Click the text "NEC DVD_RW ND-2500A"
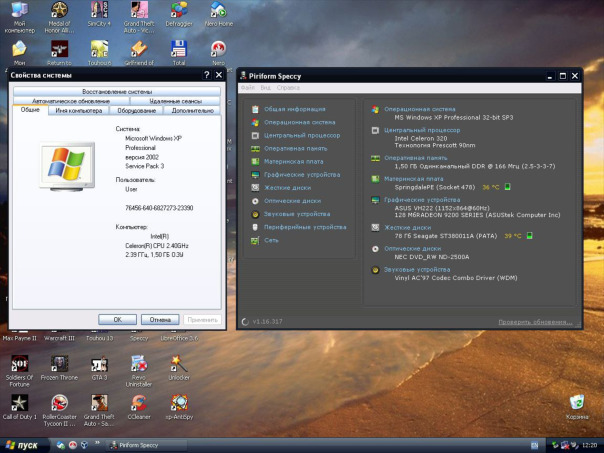 (x=432, y=257)
